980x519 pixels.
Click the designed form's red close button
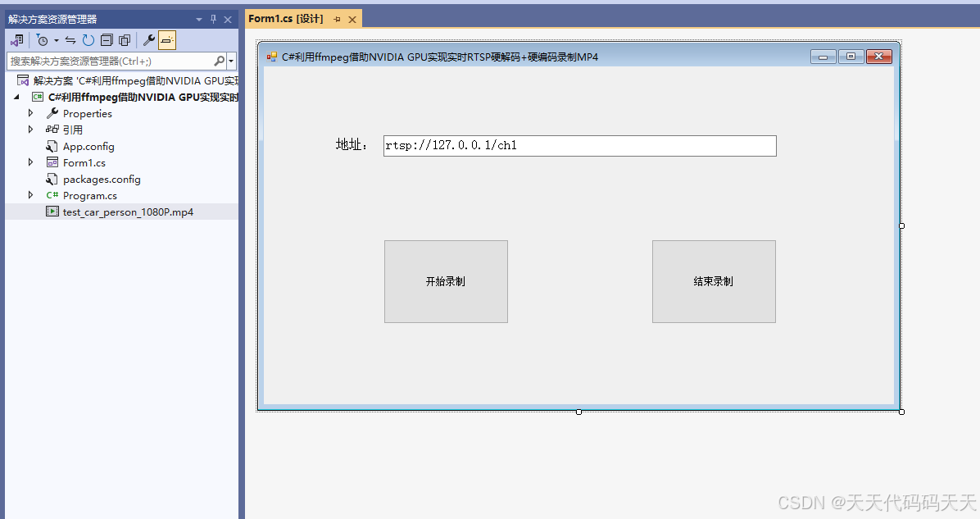click(x=878, y=57)
